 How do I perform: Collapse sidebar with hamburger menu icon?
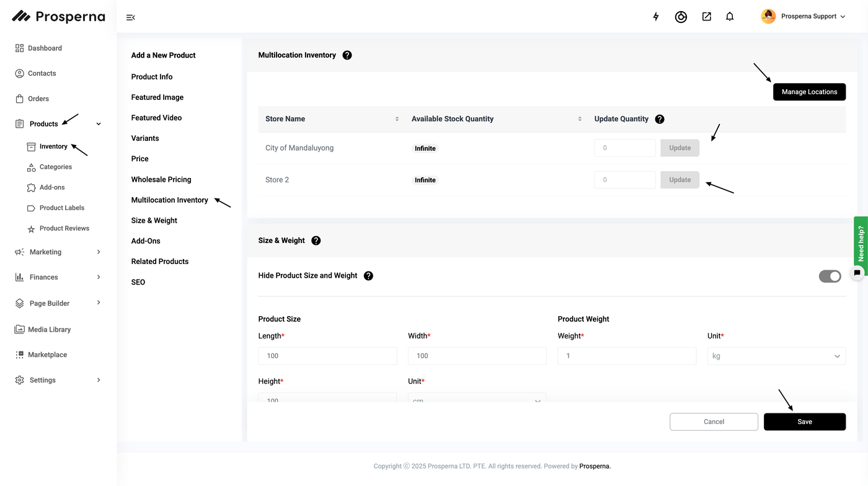point(130,17)
